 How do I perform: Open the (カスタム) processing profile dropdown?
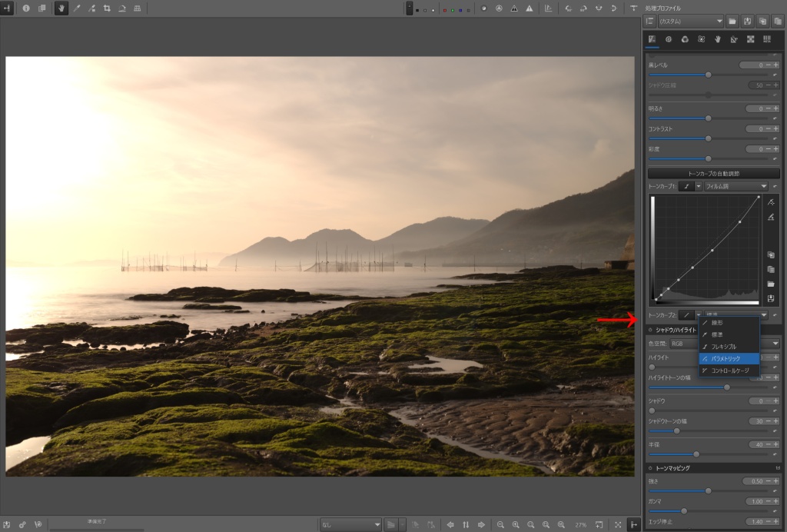tap(690, 21)
